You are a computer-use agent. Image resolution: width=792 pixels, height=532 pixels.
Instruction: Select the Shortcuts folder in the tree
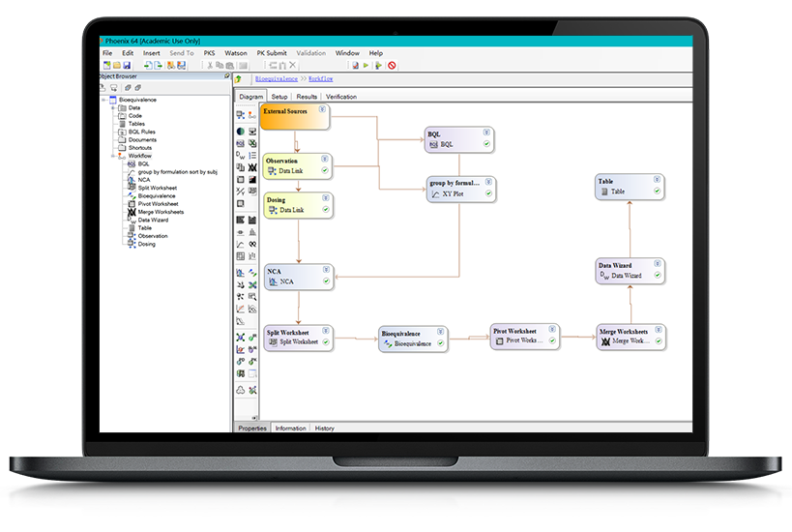(140, 148)
